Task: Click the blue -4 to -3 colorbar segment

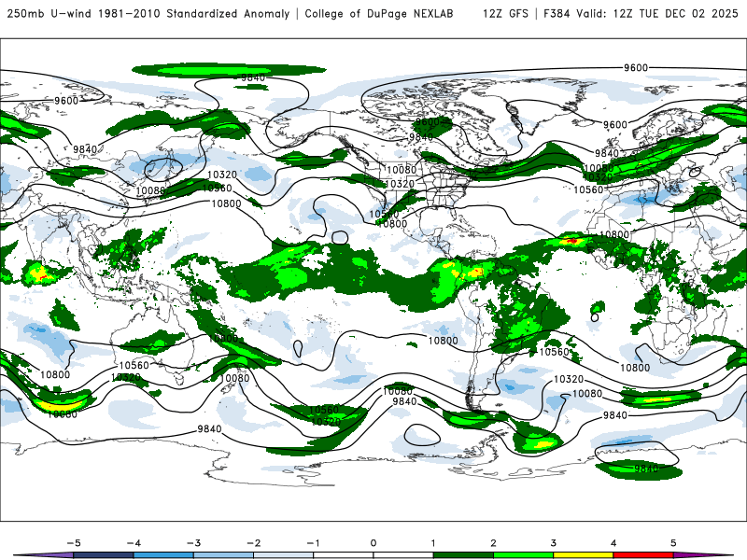Action: click(163, 555)
